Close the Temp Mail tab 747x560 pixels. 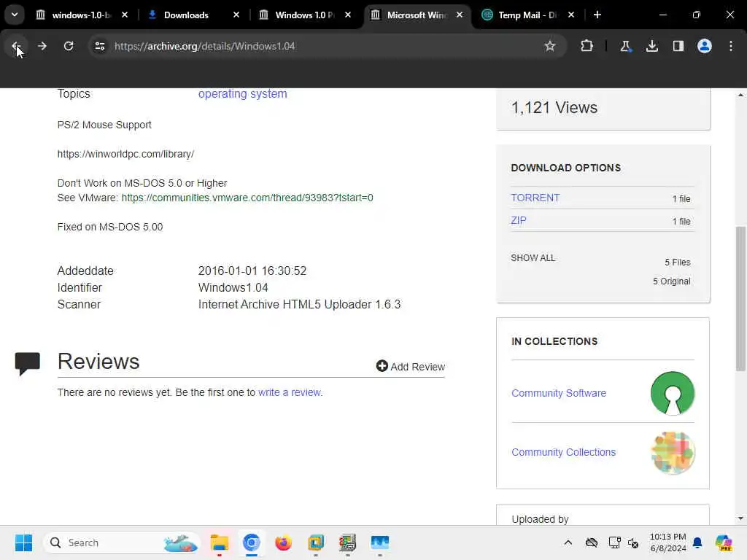571,15
